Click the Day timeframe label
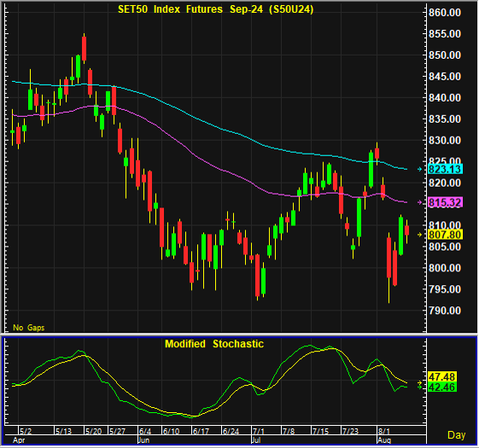The width and height of the screenshot is (479, 448). [457, 435]
